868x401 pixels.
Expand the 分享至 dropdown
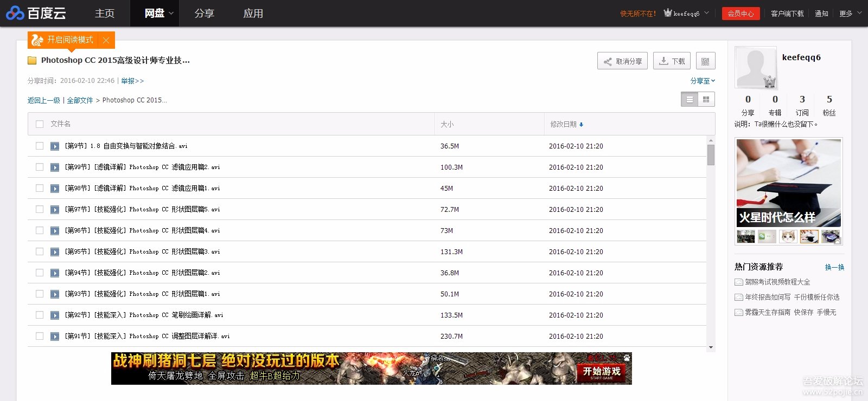pos(703,81)
